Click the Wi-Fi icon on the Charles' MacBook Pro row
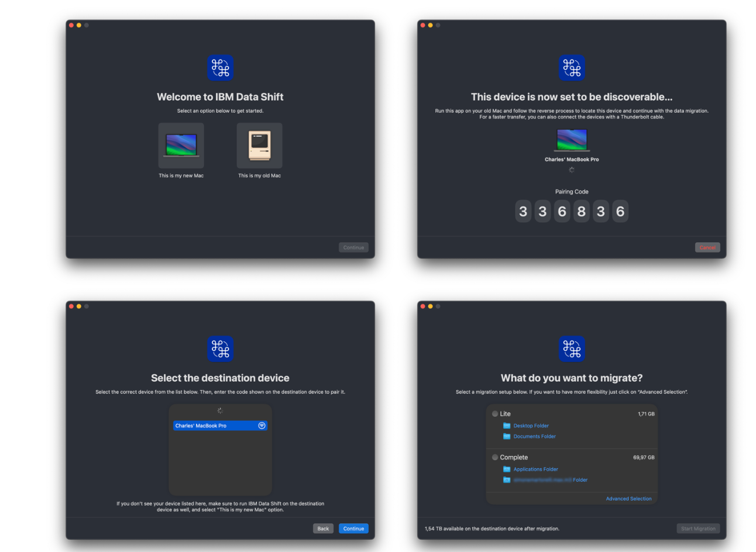Viewport: 756px width, 552px height. [262, 426]
